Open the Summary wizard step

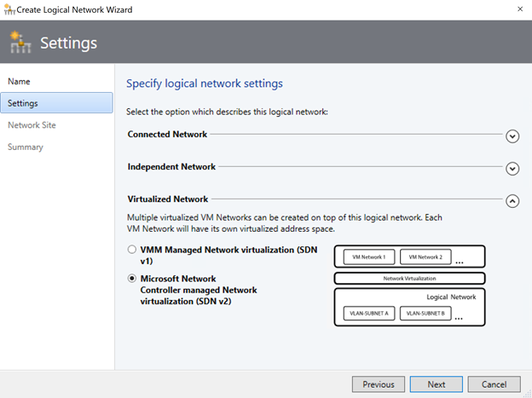[26, 147]
